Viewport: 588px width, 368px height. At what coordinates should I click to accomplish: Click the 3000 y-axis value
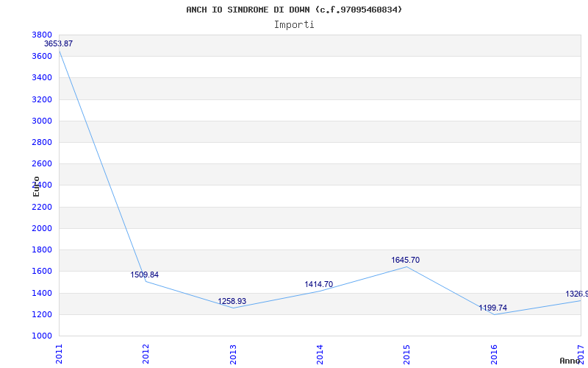(x=42, y=121)
